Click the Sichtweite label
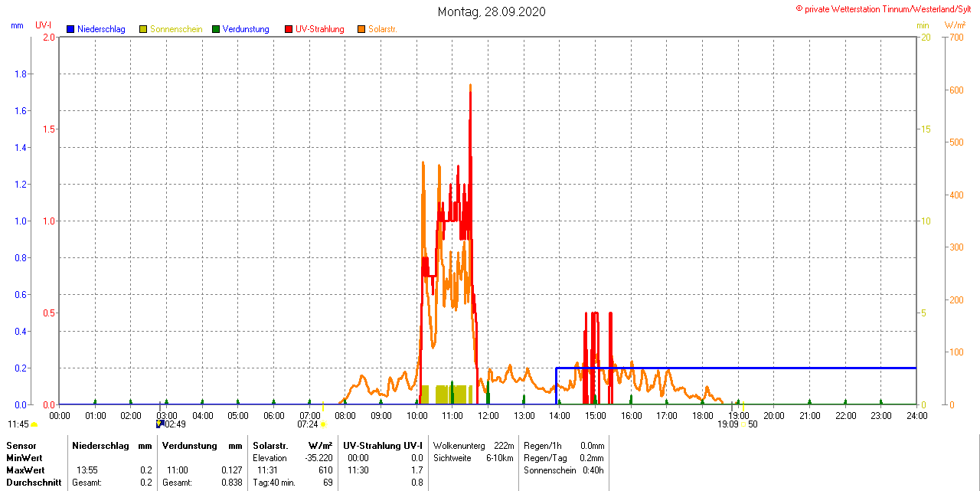 [x=452, y=457]
